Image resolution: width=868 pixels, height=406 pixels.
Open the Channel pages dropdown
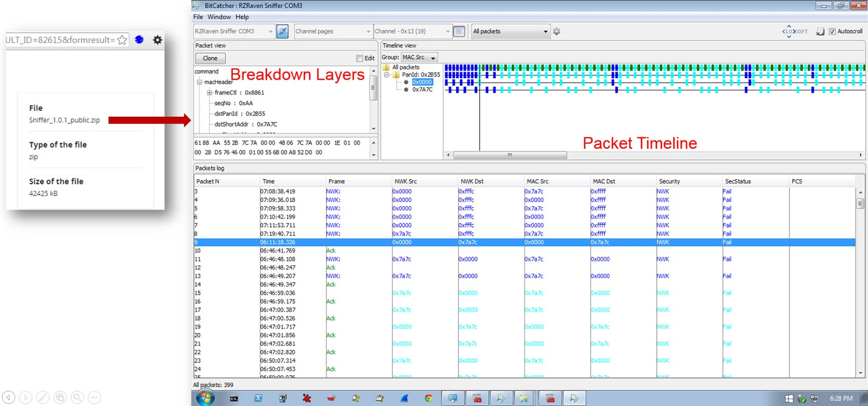[333, 31]
